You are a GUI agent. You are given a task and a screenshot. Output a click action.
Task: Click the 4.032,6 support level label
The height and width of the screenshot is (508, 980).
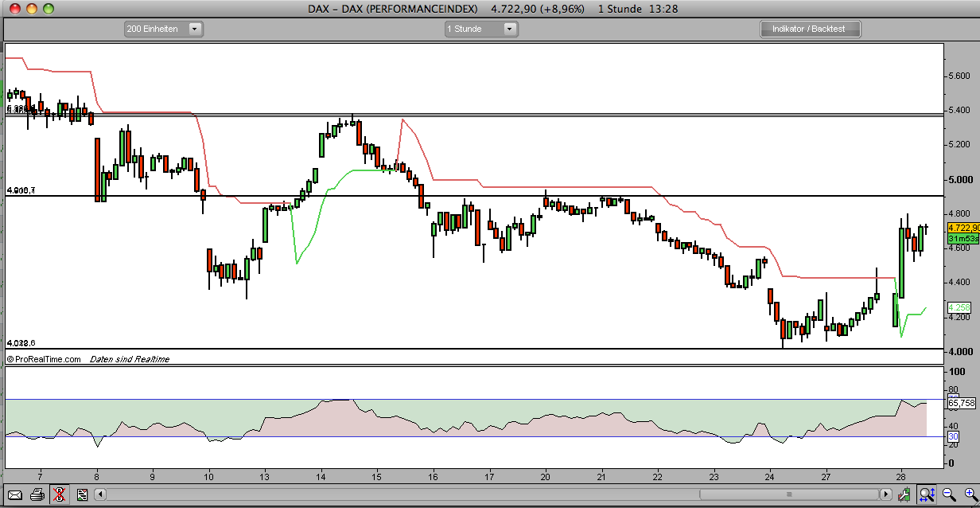pos(21,343)
